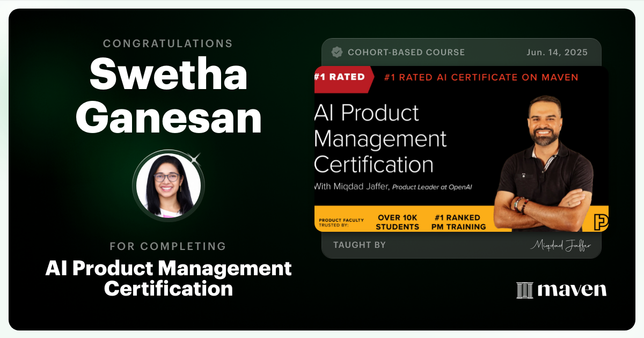Open the COHORT-BASED COURSE badge label

tap(407, 52)
